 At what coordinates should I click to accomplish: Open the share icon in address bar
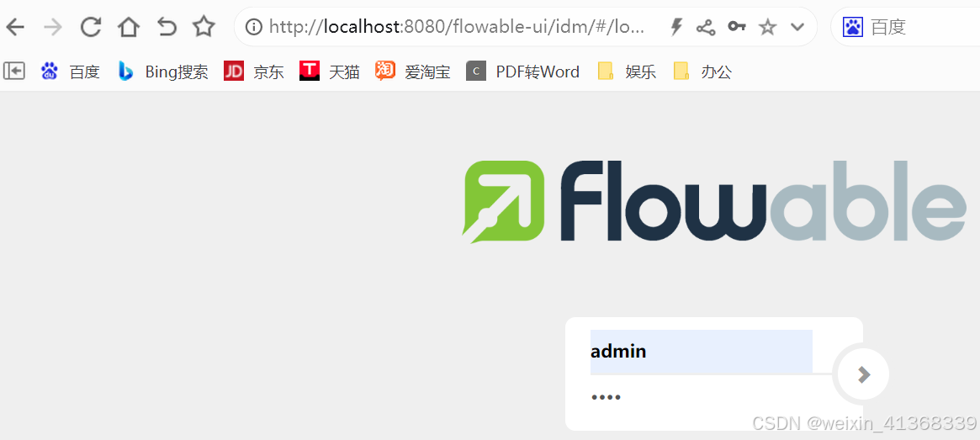tap(706, 27)
